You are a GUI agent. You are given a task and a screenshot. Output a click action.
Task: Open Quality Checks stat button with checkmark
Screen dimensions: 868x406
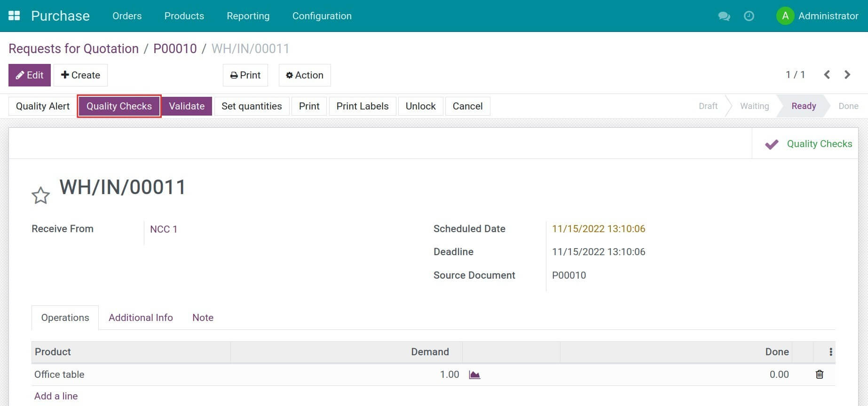808,144
